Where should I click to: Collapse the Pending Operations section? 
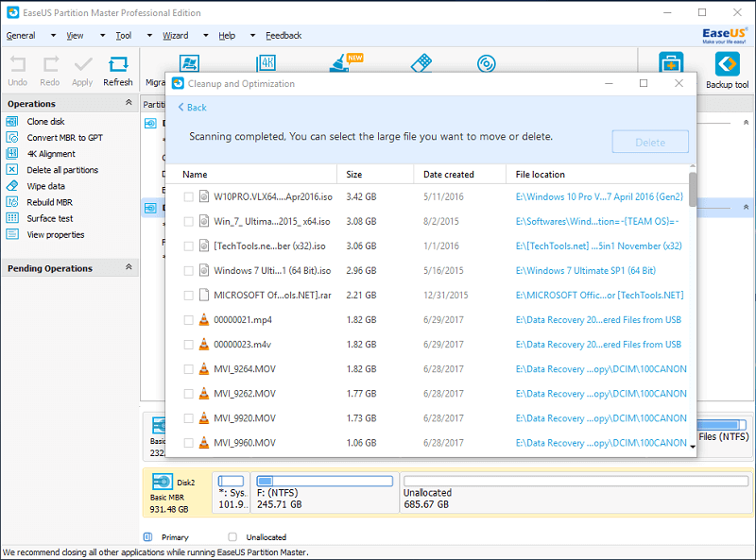pos(129,268)
